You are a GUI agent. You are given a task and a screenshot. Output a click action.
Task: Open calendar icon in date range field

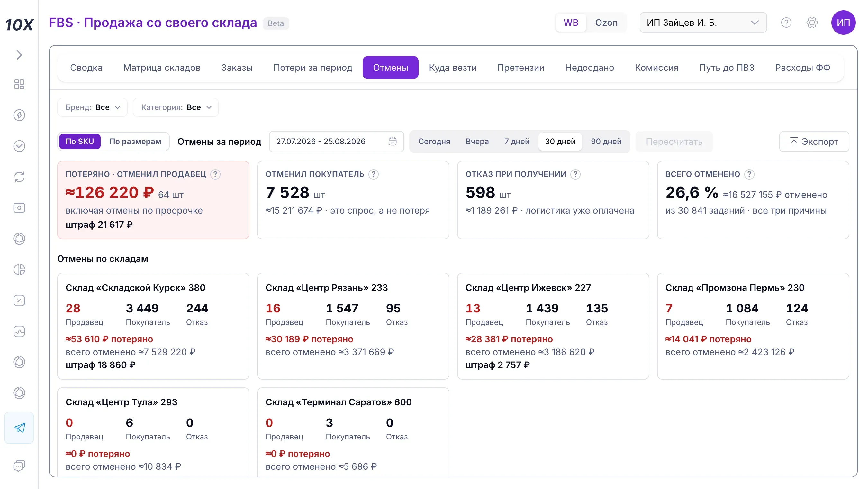point(393,141)
